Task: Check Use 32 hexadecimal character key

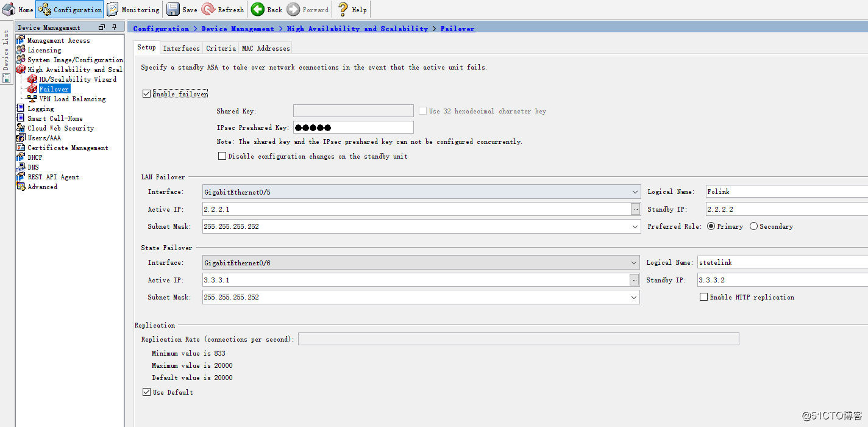Action: [423, 111]
